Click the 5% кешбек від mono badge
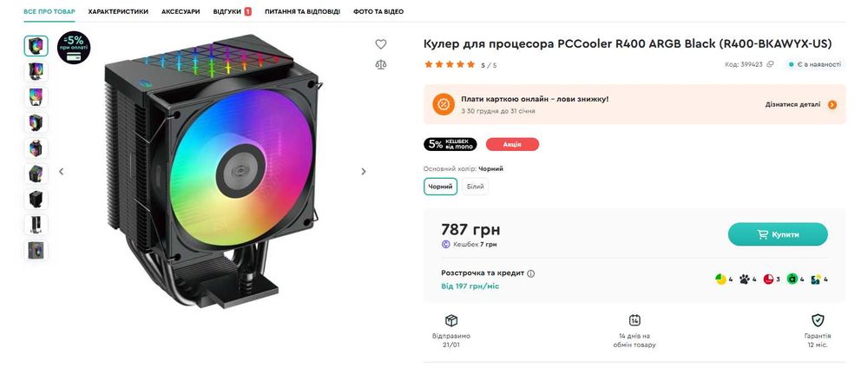This screenshot has width=868, height=368. (x=450, y=144)
